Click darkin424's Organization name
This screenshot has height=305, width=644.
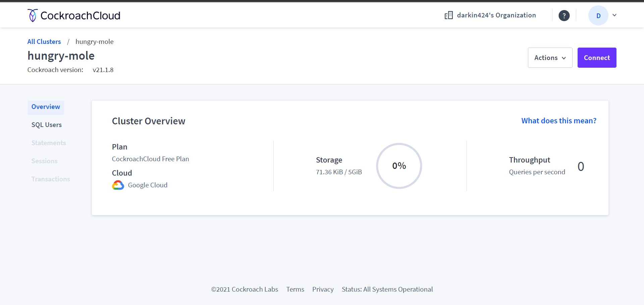pos(496,15)
